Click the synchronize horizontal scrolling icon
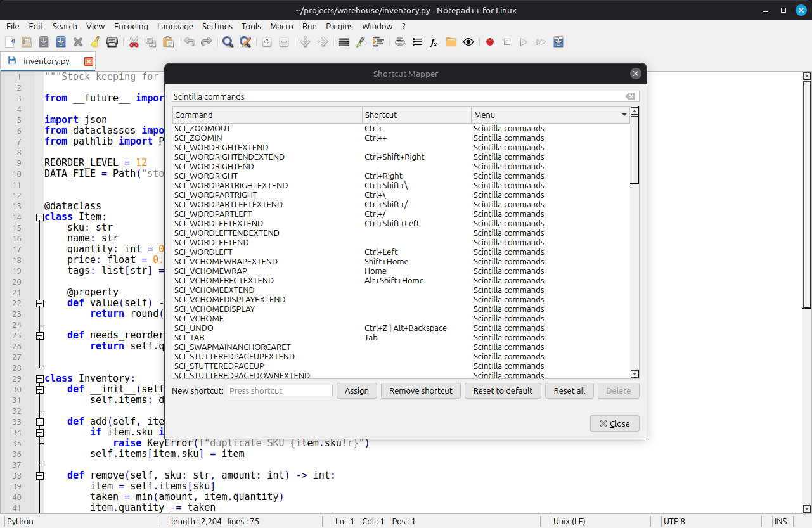The height and width of the screenshot is (528, 812). [x=323, y=42]
